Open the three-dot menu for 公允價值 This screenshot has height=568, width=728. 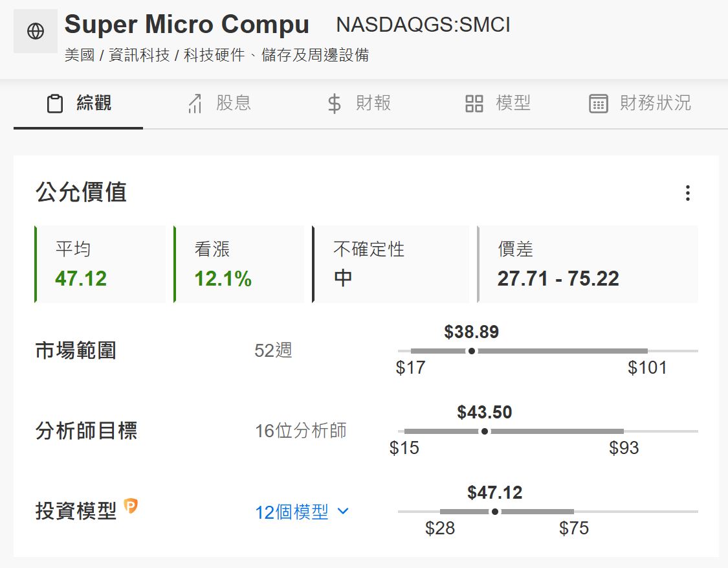click(x=688, y=193)
